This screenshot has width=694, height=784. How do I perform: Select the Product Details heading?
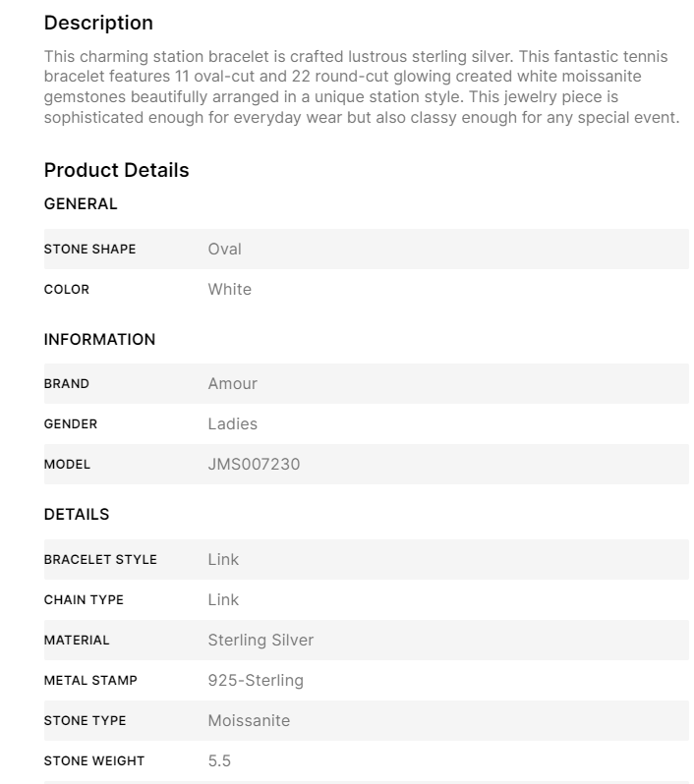pos(116,170)
